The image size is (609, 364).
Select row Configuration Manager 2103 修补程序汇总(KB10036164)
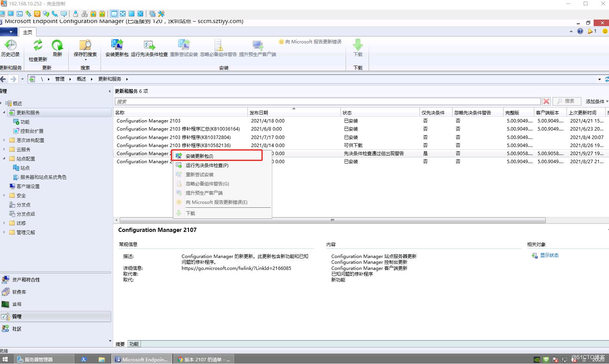[x=361, y=129]
